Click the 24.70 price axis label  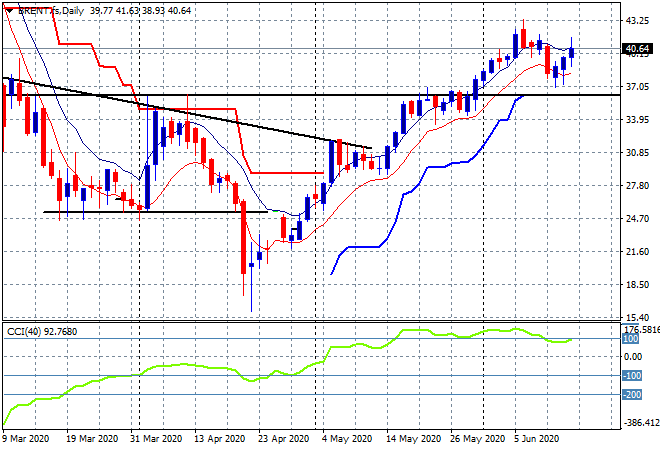click(637, 219)
